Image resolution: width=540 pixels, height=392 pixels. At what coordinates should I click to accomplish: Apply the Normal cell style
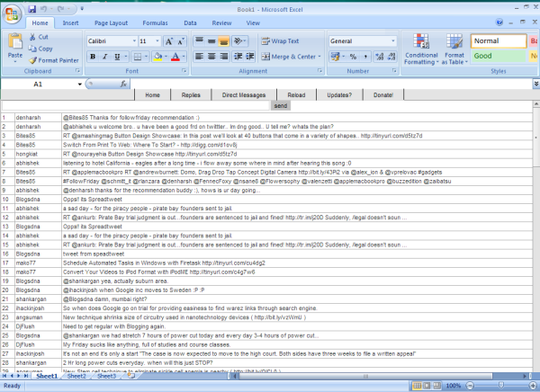[499, 41]
